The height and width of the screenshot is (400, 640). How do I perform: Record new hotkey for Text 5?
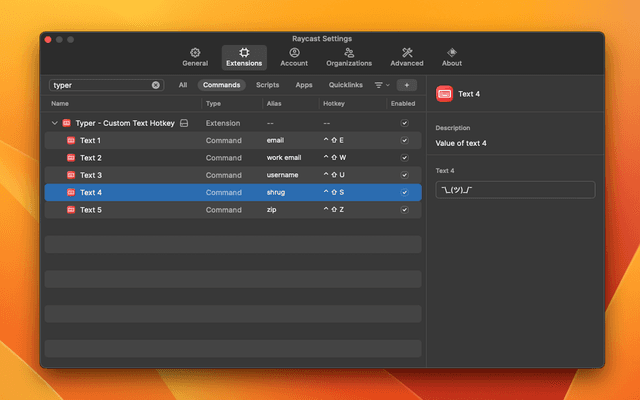click(x=334, y=210)
